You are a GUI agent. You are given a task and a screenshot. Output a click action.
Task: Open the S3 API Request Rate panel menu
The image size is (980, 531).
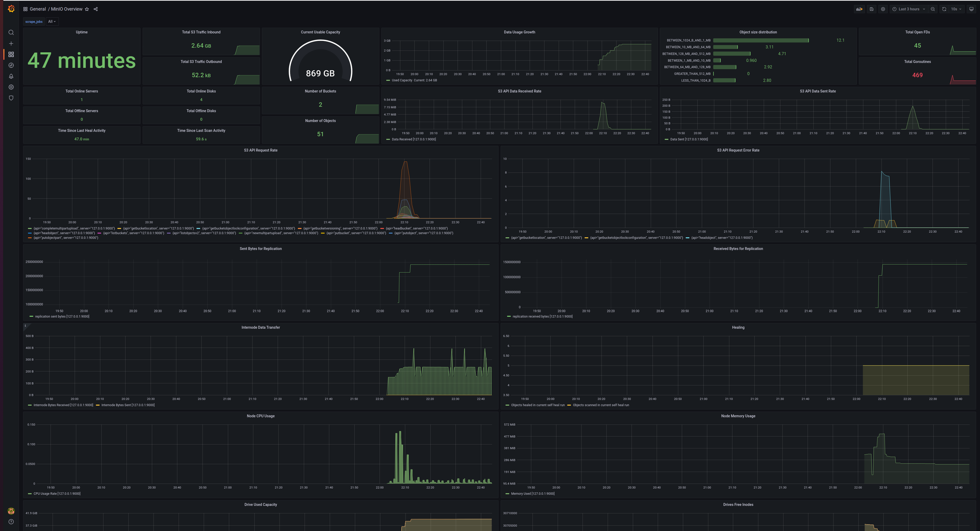261,150
